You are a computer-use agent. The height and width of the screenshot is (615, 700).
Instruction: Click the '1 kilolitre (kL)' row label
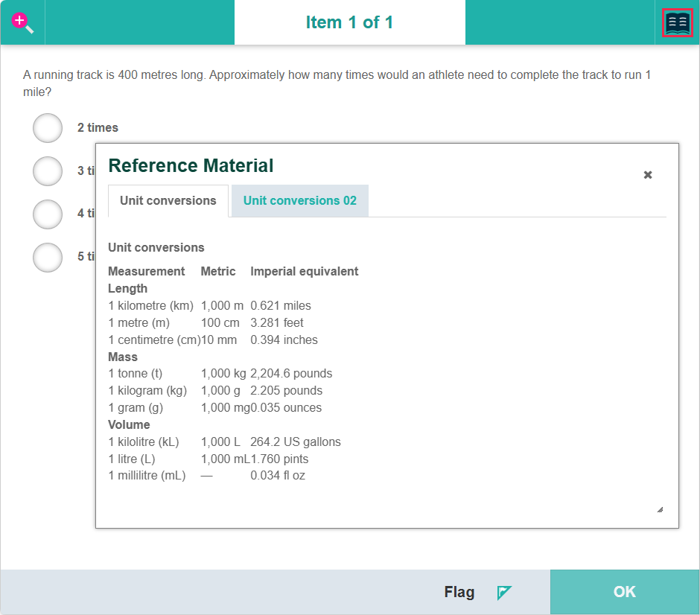144,442
